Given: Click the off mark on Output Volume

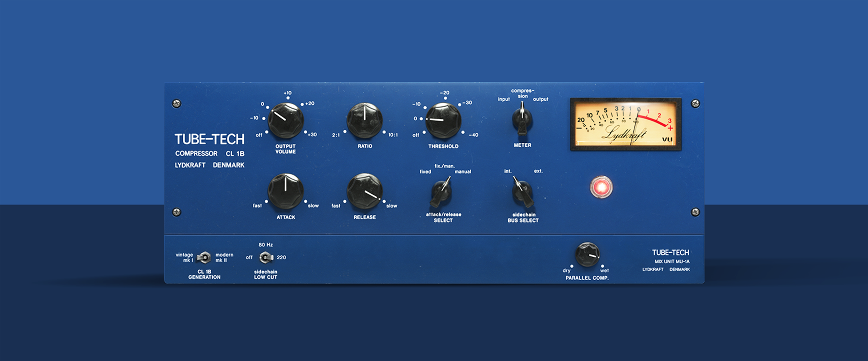Looking at the screenshot, I should (x=259, y=135).
